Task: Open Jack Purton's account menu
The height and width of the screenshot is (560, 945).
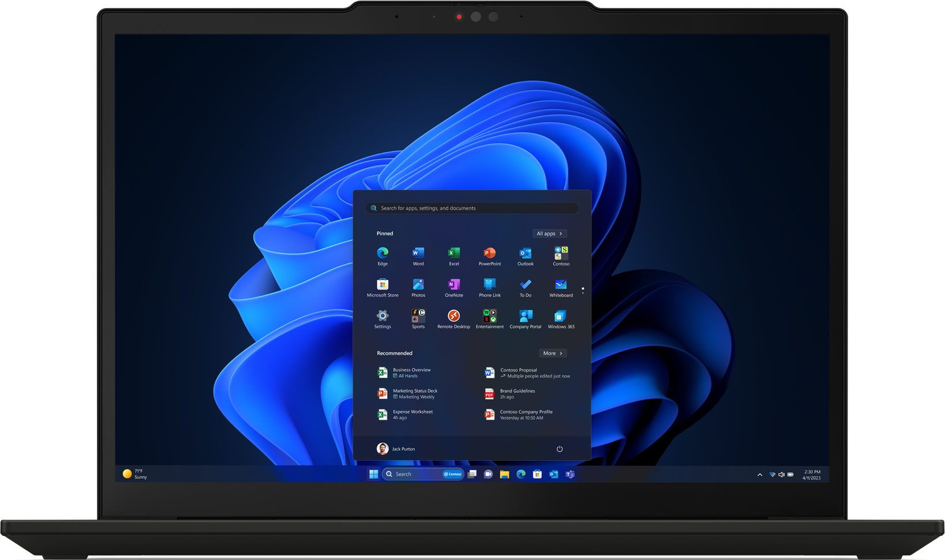Action: click(x=396, y=449)
